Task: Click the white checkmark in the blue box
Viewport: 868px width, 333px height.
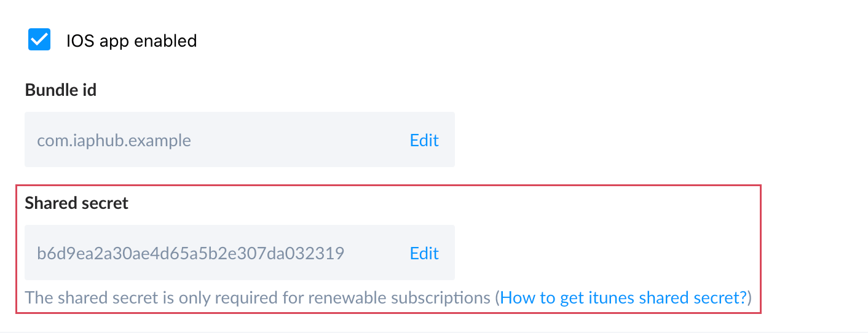Action: (39, 40)
